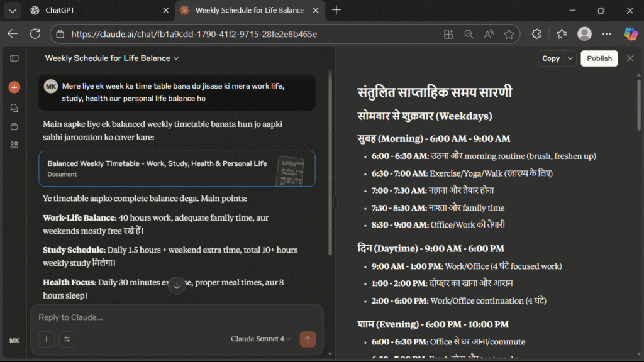Screen dimensions: 644x362
Task: Open search and tools settings icon
Action: coord(67,339)
